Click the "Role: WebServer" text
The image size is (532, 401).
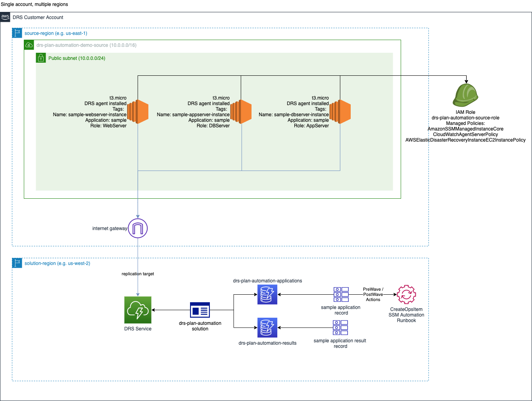[108, 126]
